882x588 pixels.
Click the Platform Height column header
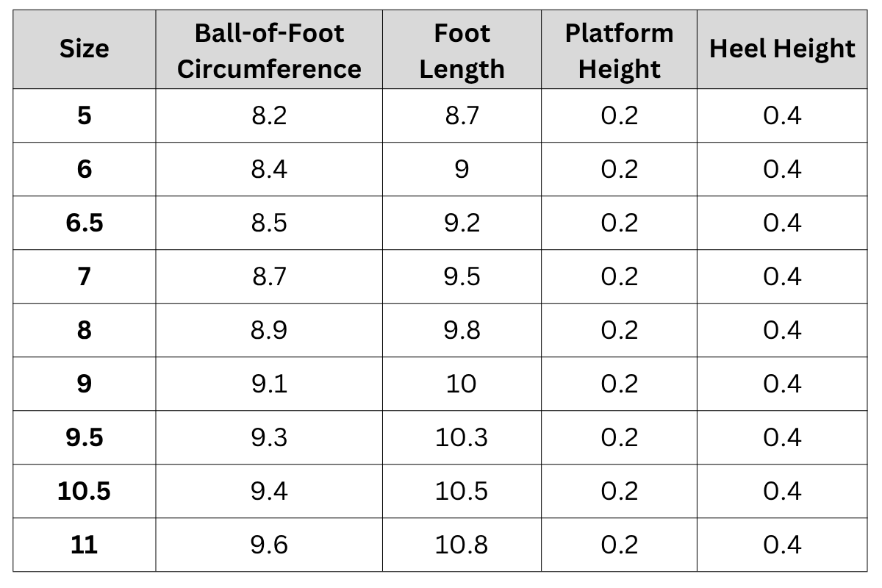point(619,51)
